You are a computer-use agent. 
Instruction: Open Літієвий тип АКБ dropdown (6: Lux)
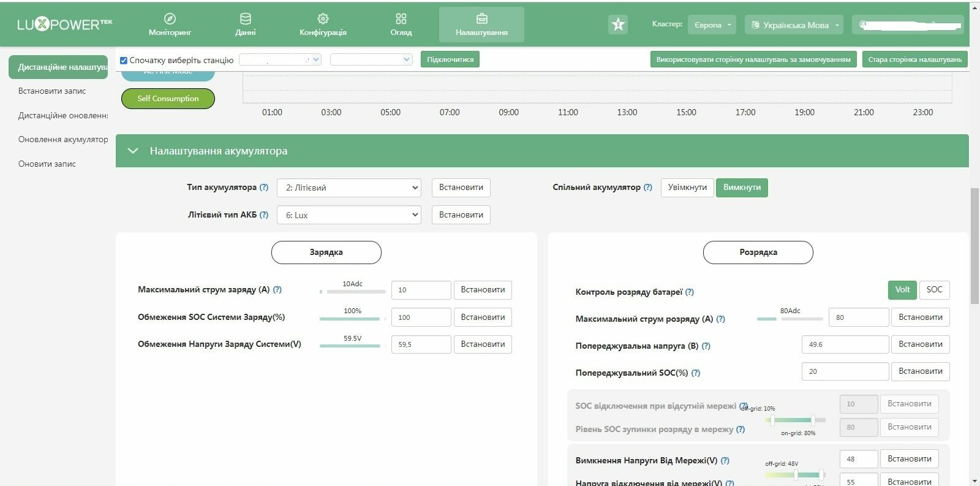pos(349,215)
